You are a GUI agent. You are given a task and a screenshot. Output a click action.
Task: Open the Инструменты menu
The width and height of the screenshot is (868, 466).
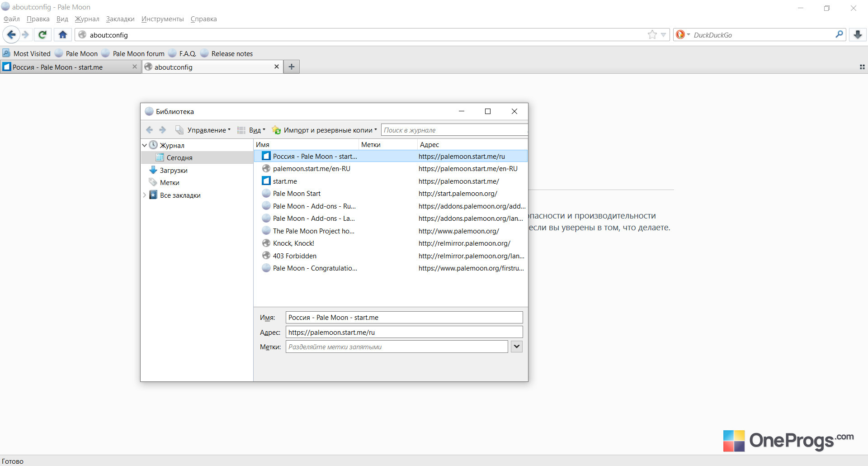coord(163,19)
